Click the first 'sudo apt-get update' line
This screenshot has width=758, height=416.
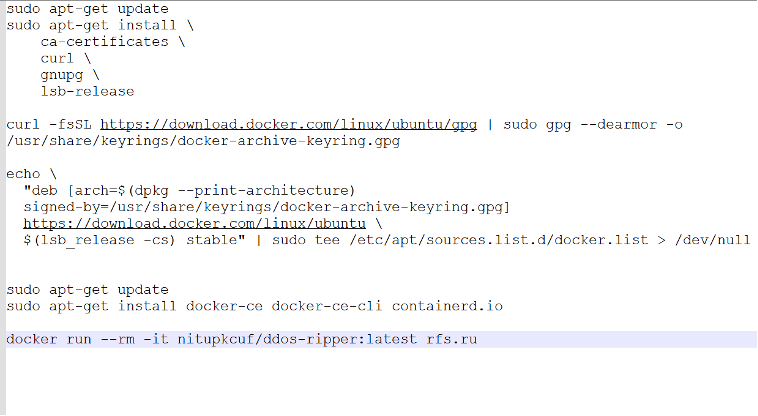pos(87,9)
